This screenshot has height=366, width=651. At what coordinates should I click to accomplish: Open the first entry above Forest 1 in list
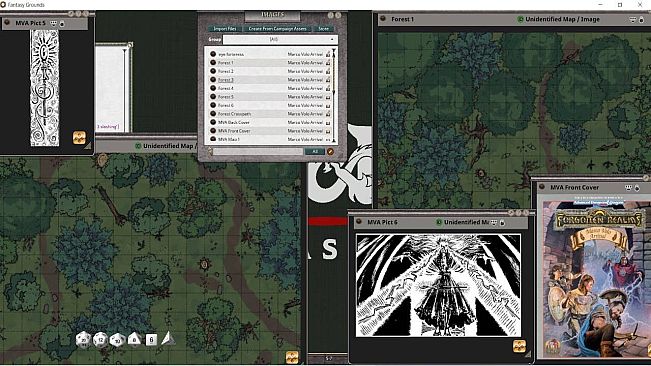[x=231, y=54]
